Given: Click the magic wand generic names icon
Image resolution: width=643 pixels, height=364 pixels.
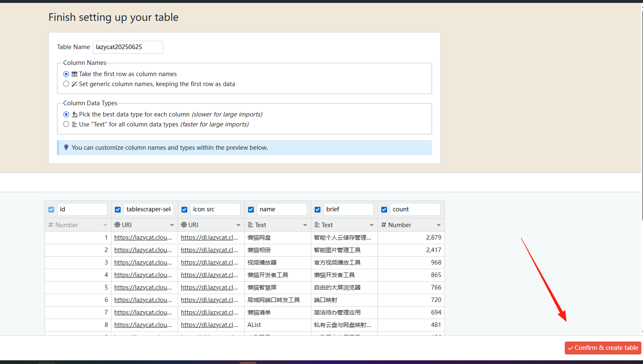Looking at the screenshot, I should (74, 84).
